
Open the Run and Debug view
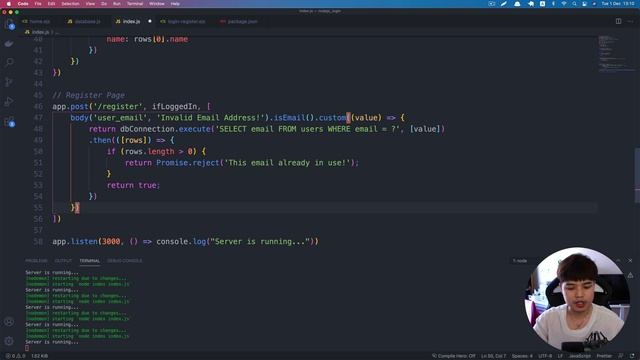click(x=9, y=102)
